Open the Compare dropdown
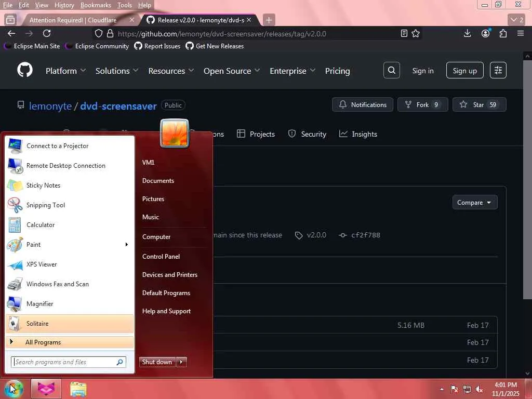 475,203
